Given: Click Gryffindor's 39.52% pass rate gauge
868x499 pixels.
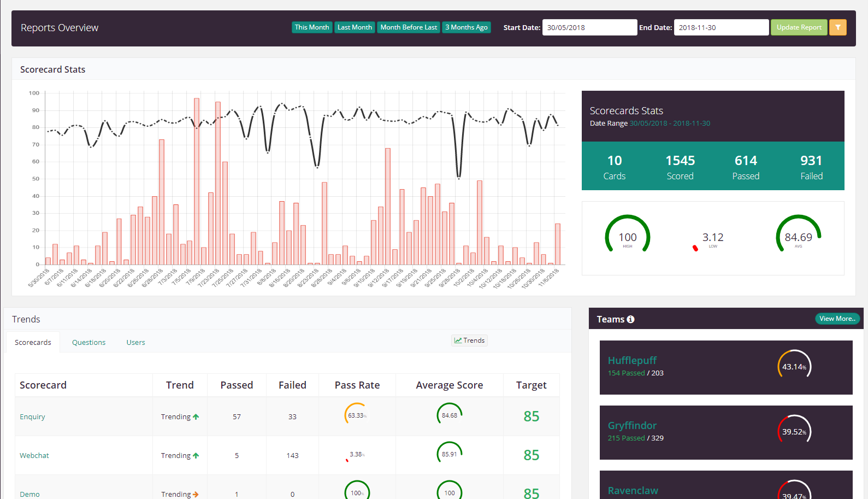Looking at the screenshot, I should pos(794,432).
